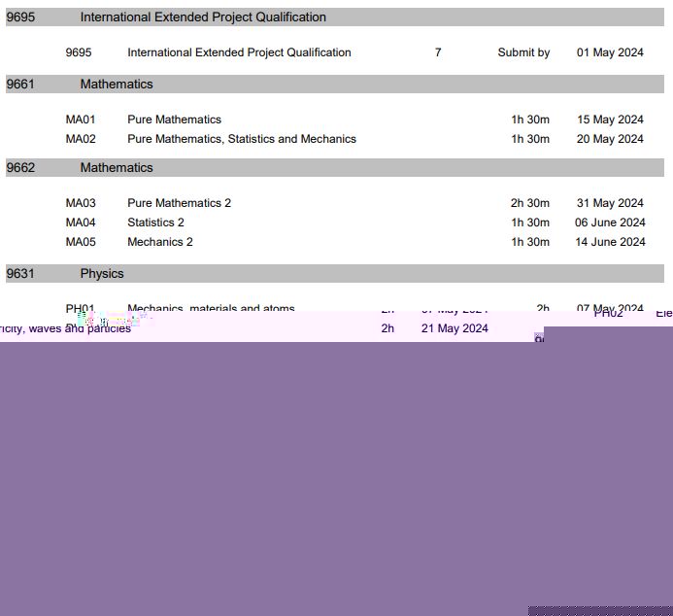
Task: Click the 9695 International Extended Project Qualification header
Action: tap(203, 17)
